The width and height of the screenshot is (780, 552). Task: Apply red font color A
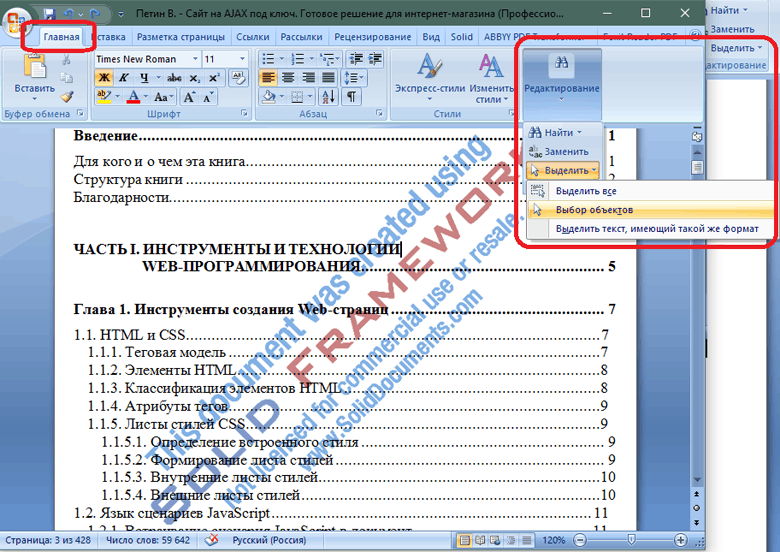(x=133, y=96)
